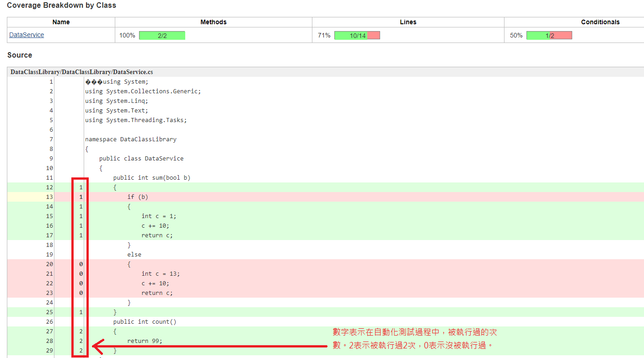Image resolution: width=644 pixels, height=358 pixels.
Task: Click the 'using System.Text;' line
Action: (117, 111)
